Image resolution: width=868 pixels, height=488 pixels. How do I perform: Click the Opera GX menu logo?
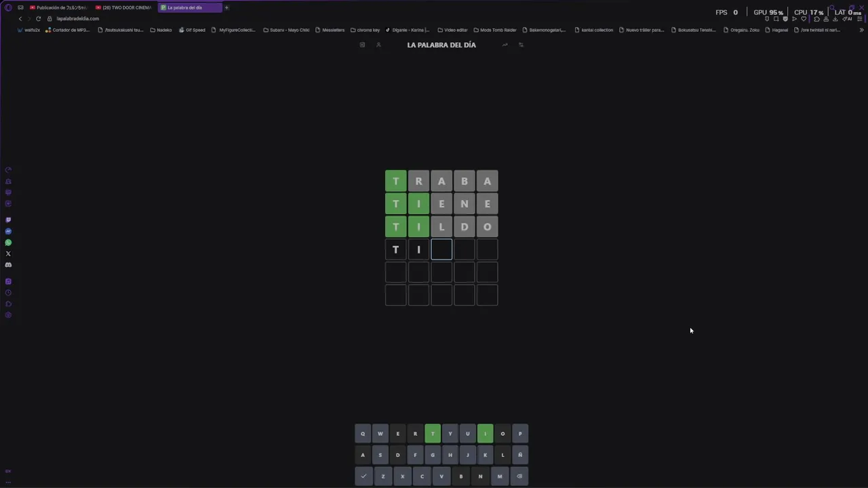coord(8,7)
